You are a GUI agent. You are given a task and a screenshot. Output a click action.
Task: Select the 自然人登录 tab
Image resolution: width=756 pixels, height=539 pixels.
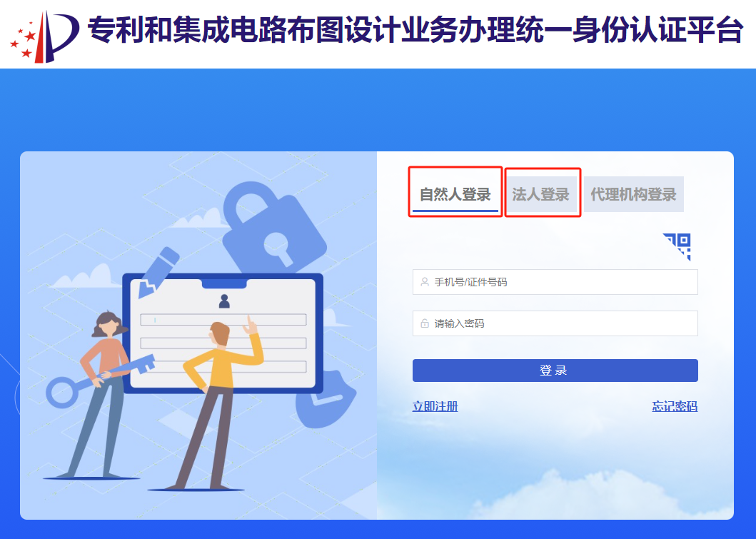pyautogui.click(x=455, y=194)
